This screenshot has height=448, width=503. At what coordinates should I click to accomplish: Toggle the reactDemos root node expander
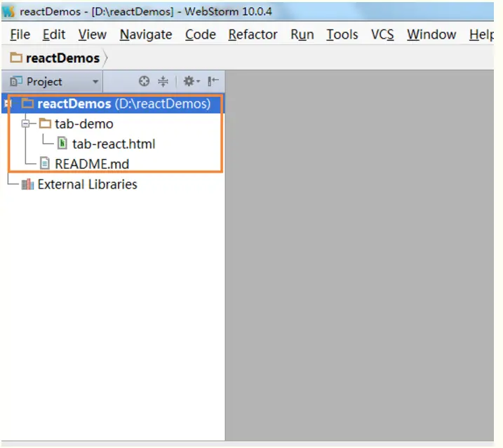8,104
